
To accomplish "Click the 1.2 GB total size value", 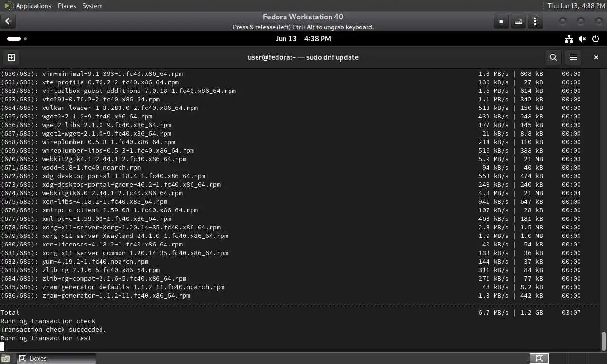I will tap(532, 313).
